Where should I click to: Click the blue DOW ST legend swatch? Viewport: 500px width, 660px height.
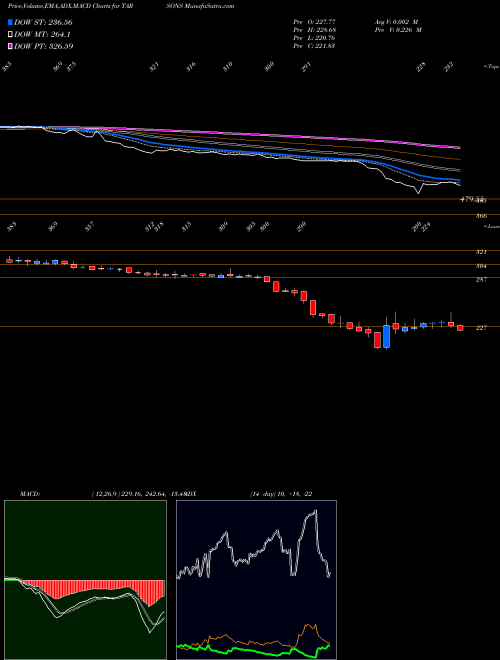[x=11, y=23]
